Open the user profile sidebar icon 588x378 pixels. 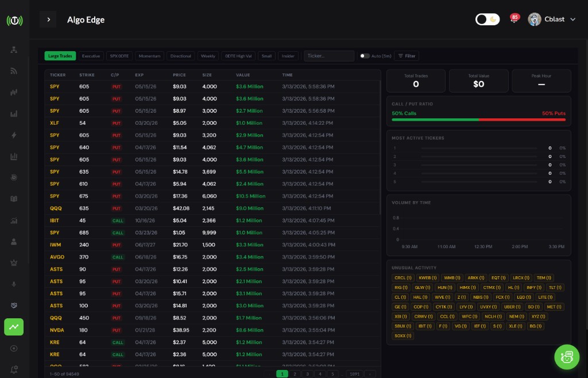pos(14,241)
